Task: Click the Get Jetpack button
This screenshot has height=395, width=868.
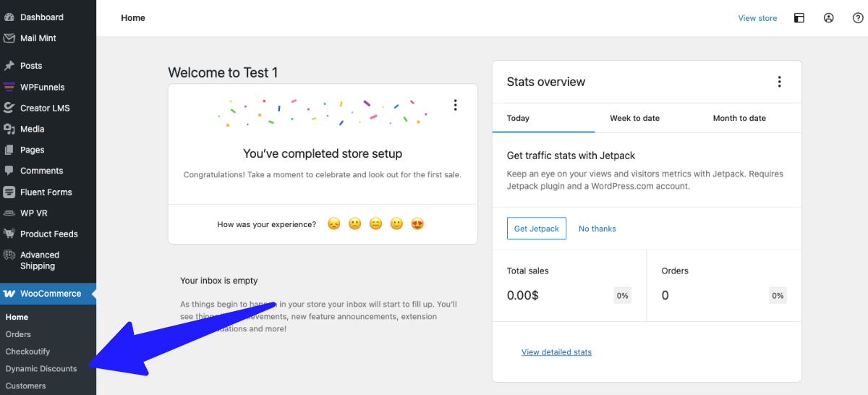Action: coord(536,229)
